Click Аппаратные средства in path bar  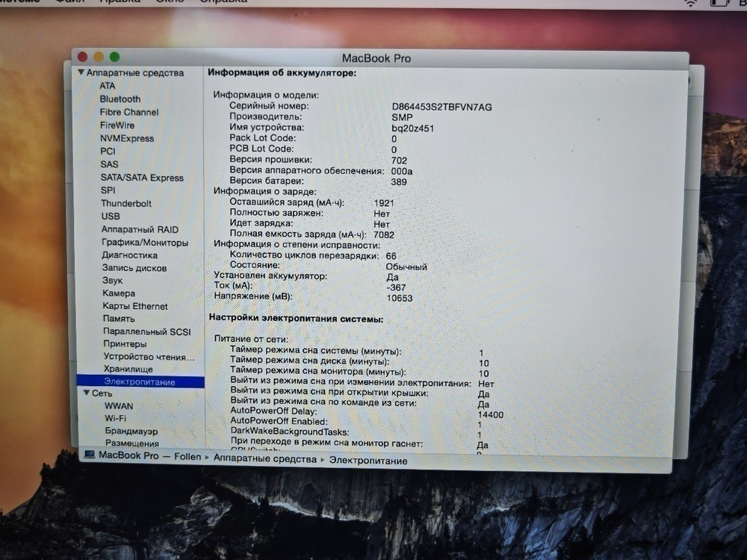pyautogui.click(x=265, y=459)
